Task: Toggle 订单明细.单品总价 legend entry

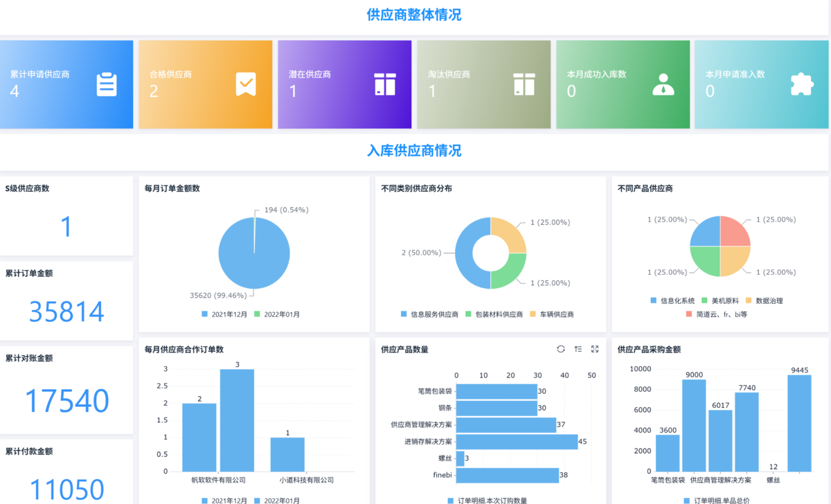Action: (x=717, y=501)
